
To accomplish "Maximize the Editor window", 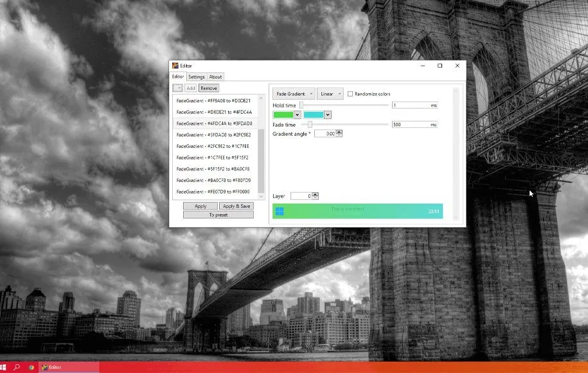I will tap(440, 66).
